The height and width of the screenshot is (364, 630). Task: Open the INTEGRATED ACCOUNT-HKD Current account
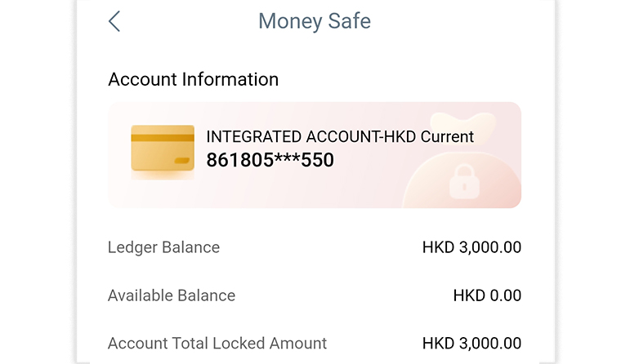pos(340,137)
